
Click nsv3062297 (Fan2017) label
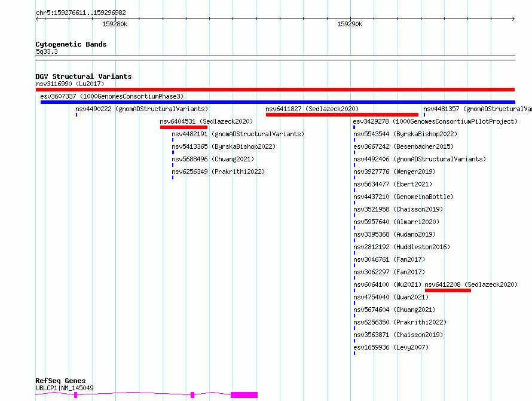tap(389, 272)
